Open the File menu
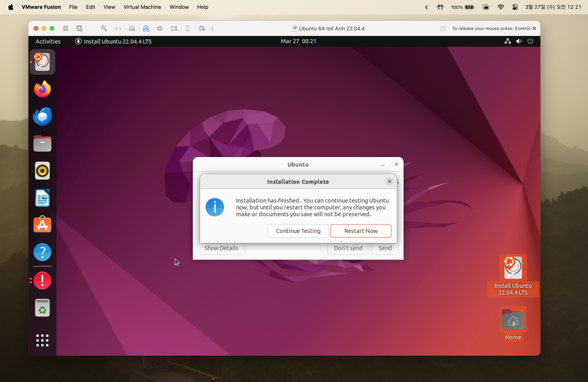The width and height of the screenshot is (588, 382). click(73, 7)
